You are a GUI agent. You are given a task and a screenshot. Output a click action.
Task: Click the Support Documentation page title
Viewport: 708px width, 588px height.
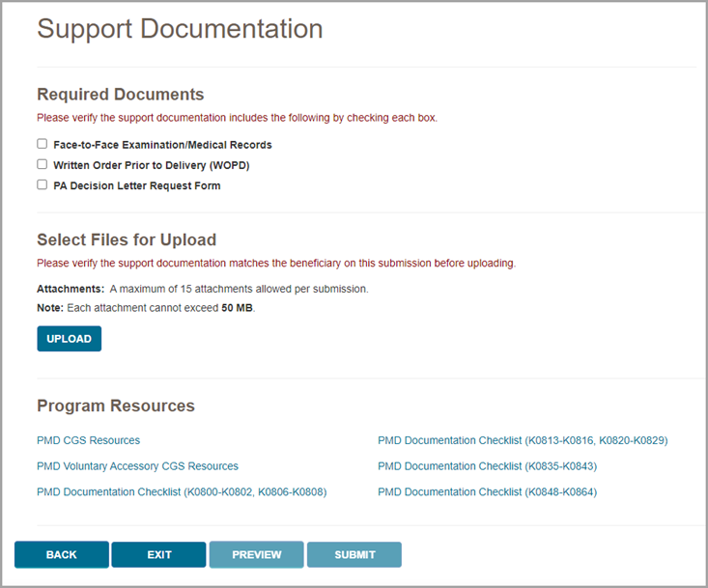180,29
